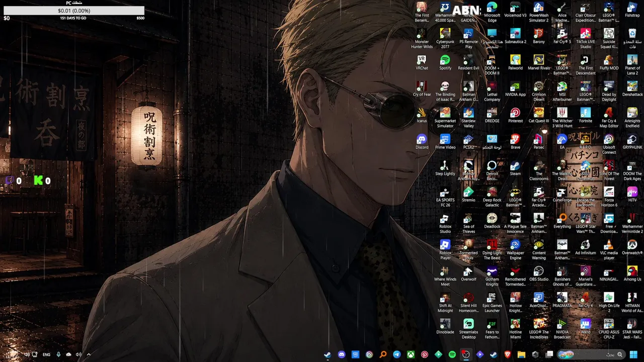The height and width of the screenshot is (362, 644).
Task: Switch input language via ENG indicator
Action: click(46, 354)
